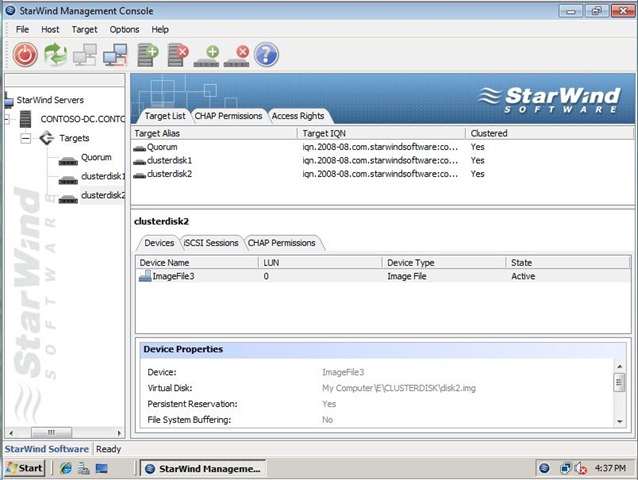638x480 pixels.
Task: Open the iSCSI Sessions tab
Action: (211, 243)
